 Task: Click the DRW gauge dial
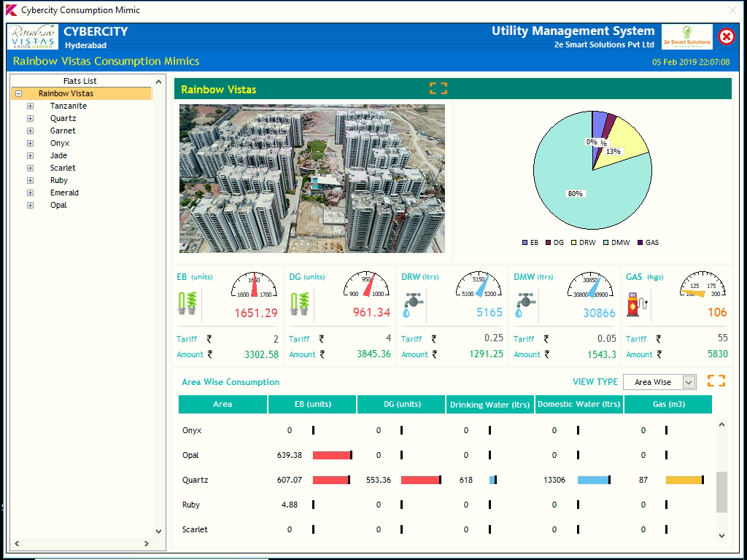pyautogui.click(x=479, y=285)
